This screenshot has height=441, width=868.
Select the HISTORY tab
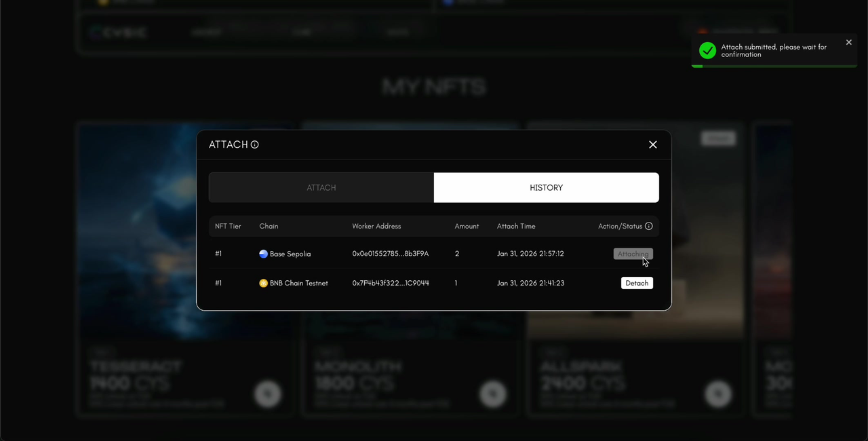[546, 187]
